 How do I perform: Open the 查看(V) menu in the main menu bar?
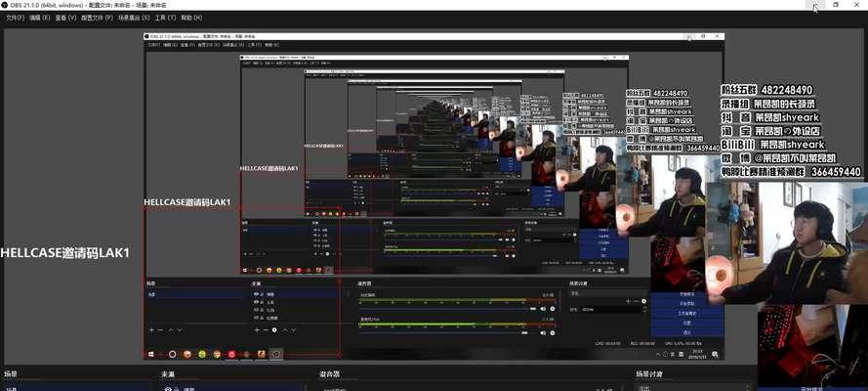tap(65, 18)
